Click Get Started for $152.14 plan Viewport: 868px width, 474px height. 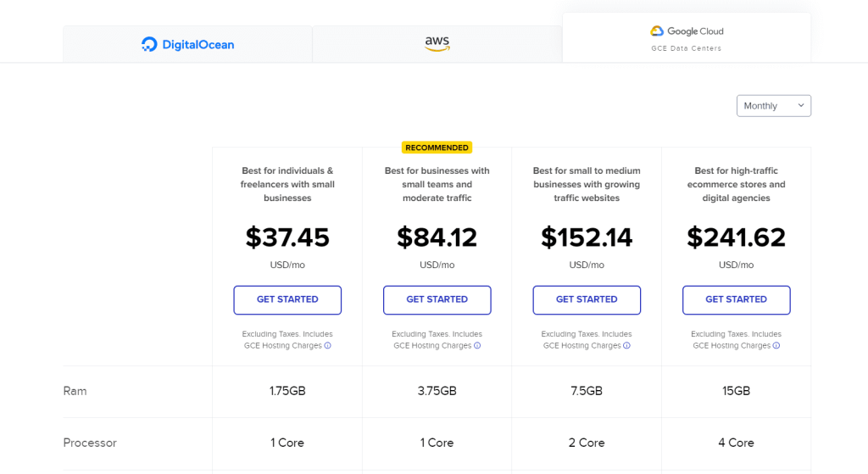point(587,299)
